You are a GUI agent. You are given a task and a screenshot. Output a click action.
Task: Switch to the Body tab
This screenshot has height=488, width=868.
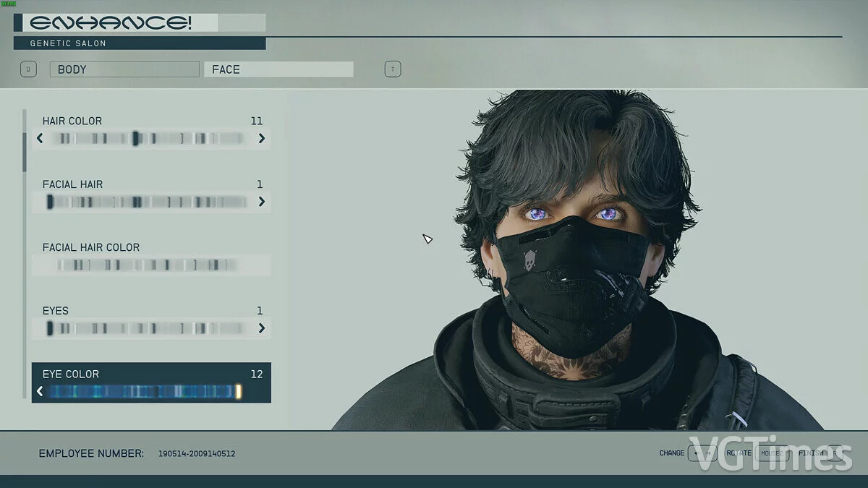[124, 69]
